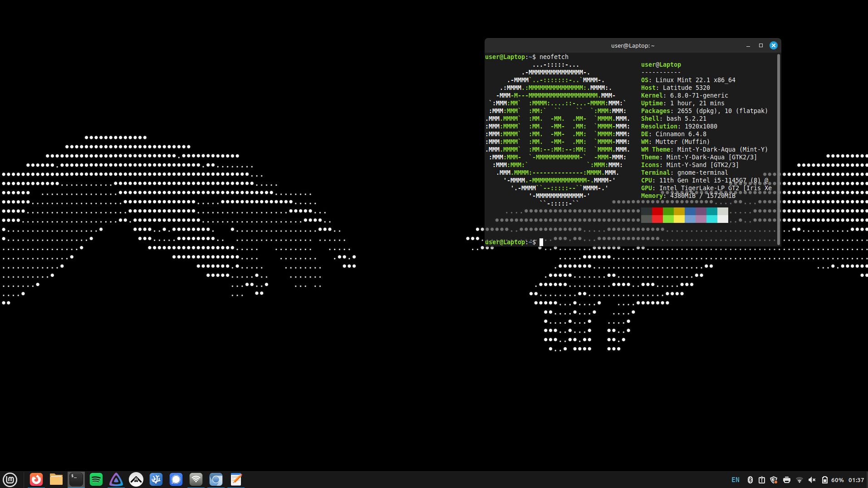868x488 pixels.
Task: Click the 'Resolution: 1920x1080' line
Action: click(679, 126)
